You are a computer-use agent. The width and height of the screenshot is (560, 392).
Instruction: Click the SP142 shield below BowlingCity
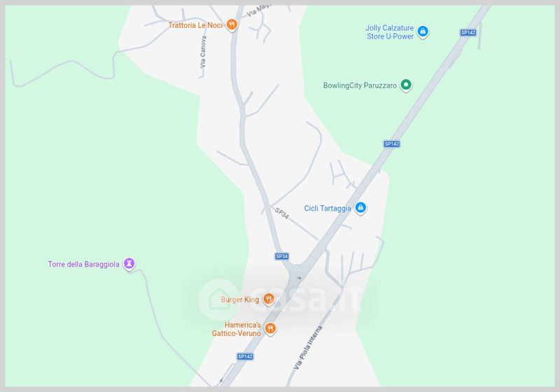tap(392, 144)
